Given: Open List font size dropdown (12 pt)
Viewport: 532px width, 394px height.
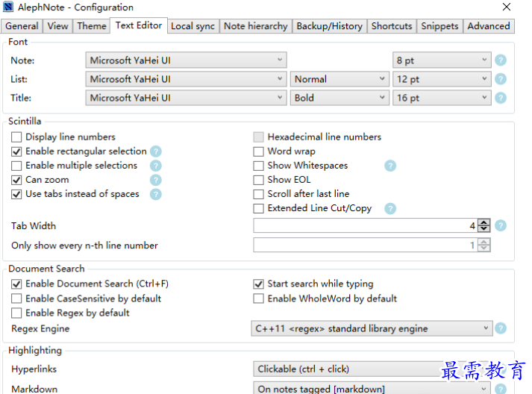Looking at the screenshot, I should 442,79.
